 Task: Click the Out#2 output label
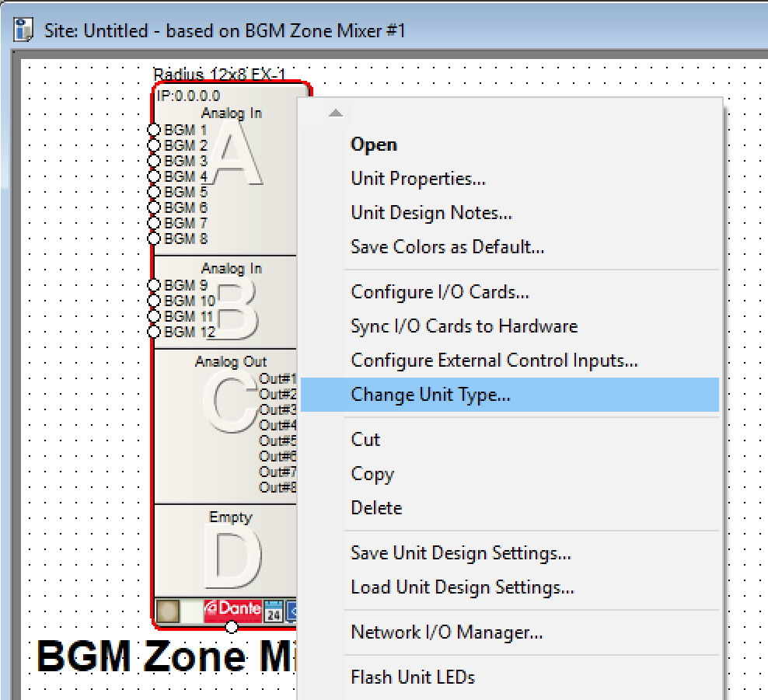tap(278, 394)
